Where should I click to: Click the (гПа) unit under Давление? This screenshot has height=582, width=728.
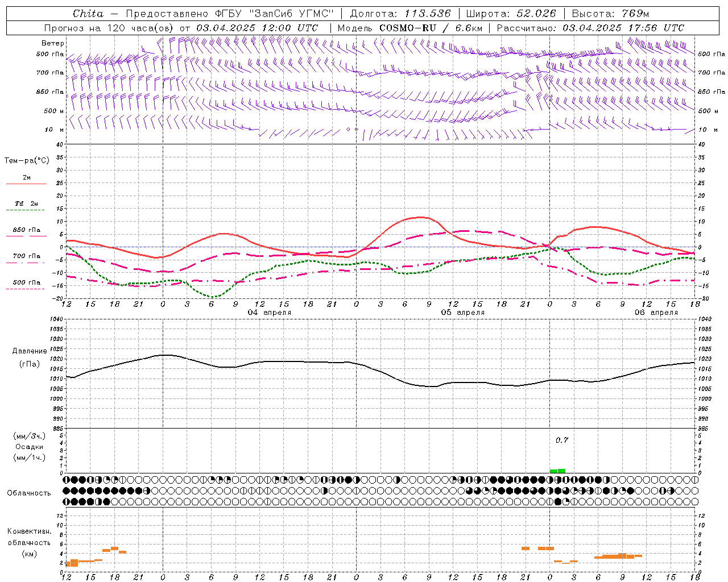(x=29, y=364)
